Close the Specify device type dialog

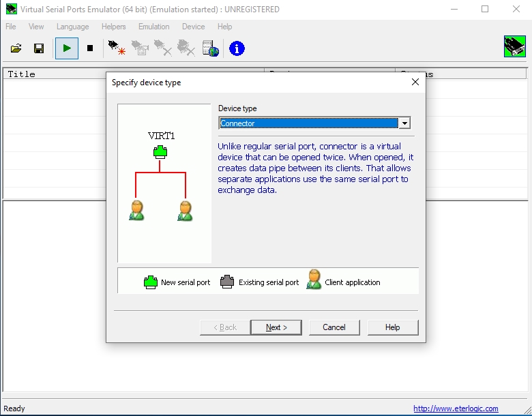[415, 82]
